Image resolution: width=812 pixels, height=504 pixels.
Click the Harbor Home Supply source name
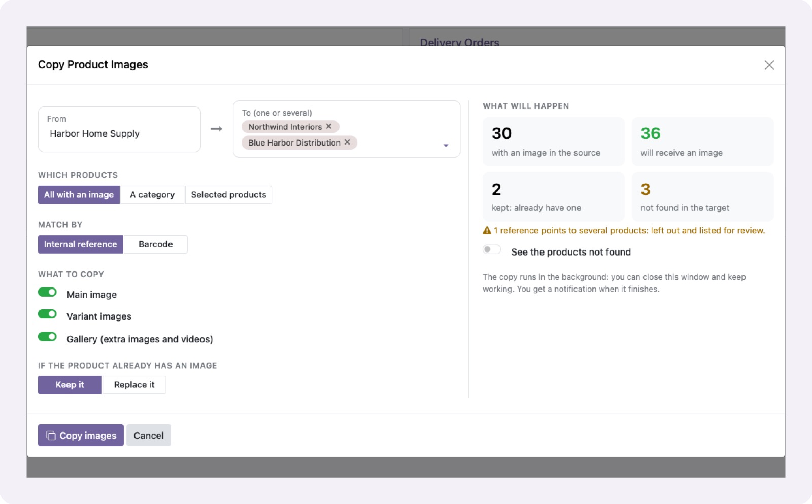94,134
